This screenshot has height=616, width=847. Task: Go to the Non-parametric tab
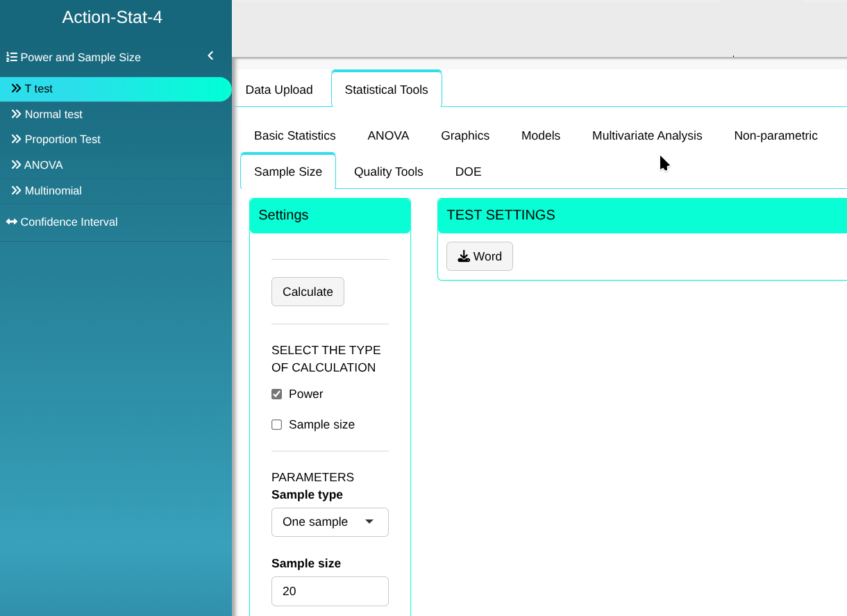point(775,135)
